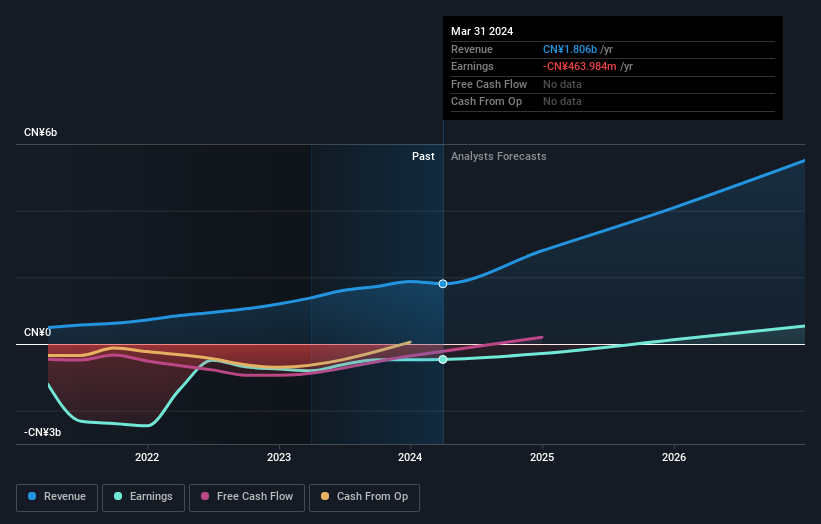
Task: Click the 2022 x-axis label
Action: (147, 458)
